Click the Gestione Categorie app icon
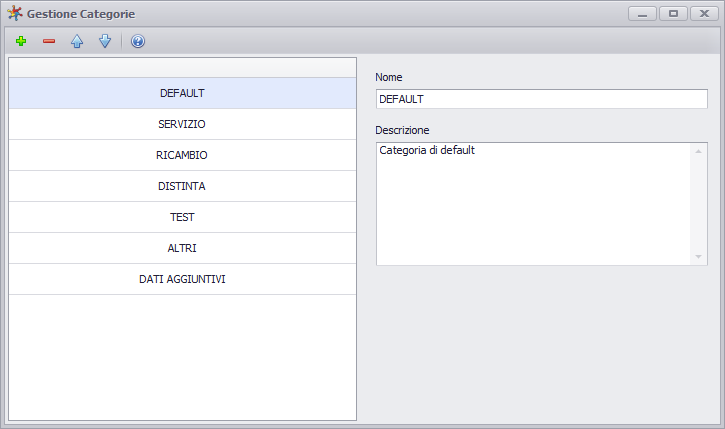The height and width of the screenshot is (429, 725). (15, 13)
